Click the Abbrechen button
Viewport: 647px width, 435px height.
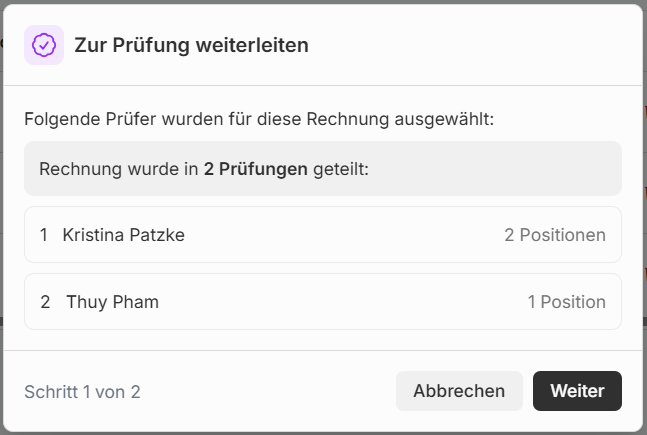(459, 391)
